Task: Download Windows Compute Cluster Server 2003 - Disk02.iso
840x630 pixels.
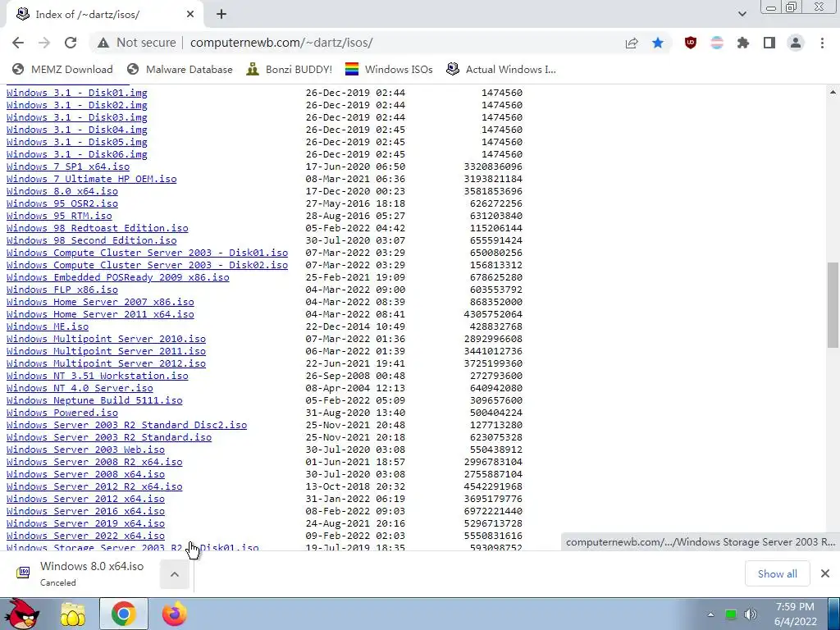Action: [148, 265]
